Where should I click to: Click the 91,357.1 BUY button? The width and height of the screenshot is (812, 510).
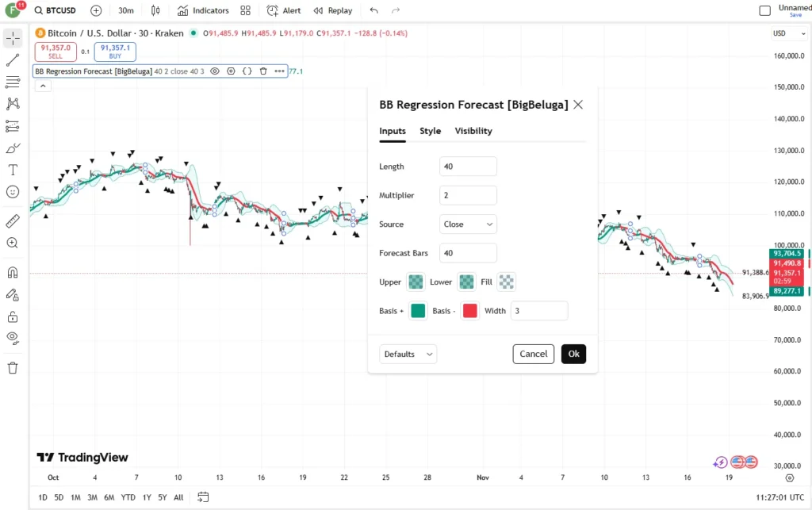click(115, 52)
